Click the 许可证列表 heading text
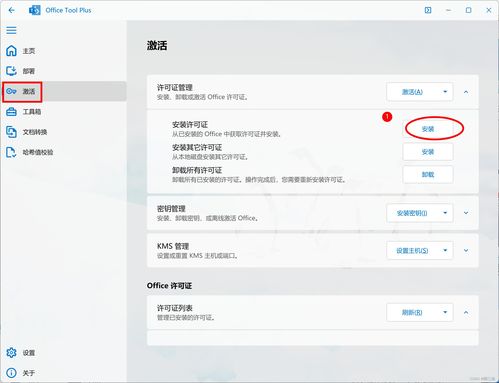The width and height of the screenshot is (499, 383). (175, 308)
